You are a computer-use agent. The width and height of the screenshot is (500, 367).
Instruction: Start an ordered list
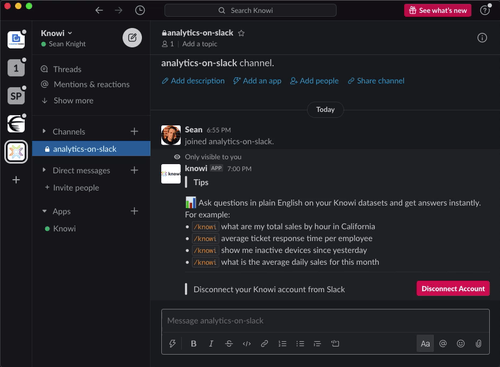pyautogui.click(x=282, y=344)
